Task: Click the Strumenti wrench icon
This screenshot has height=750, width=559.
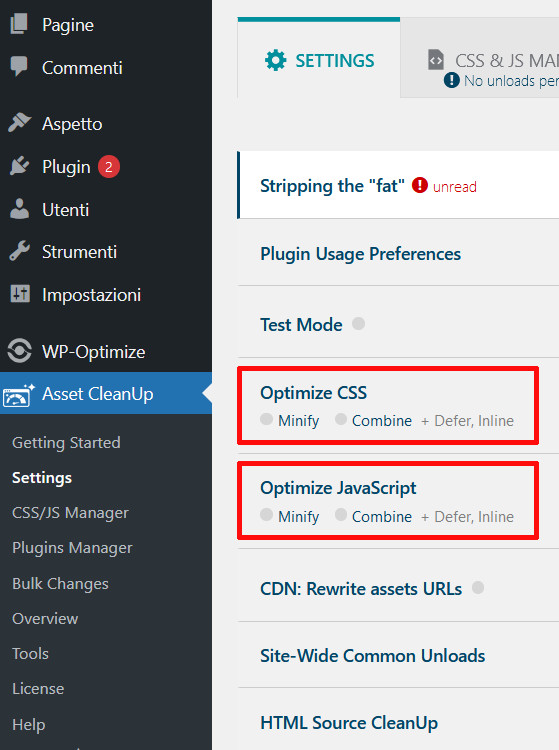Action: click(19, 251)
